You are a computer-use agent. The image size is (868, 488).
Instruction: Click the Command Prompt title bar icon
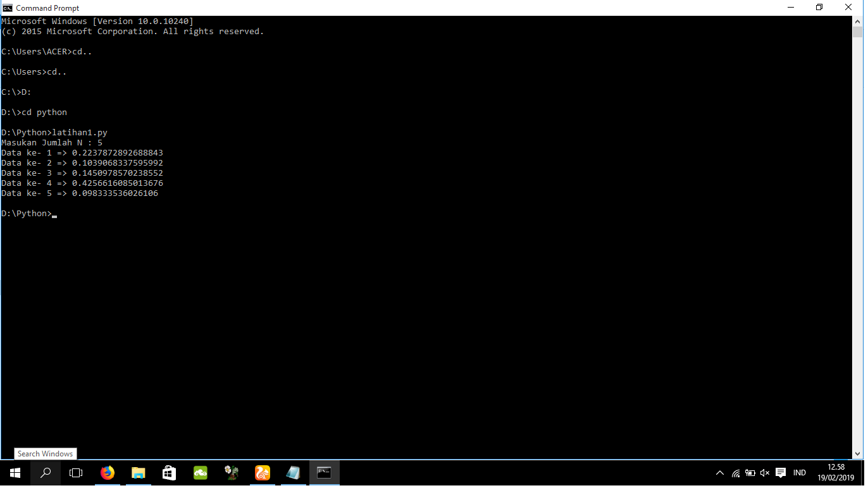click(x=6, y=8)
